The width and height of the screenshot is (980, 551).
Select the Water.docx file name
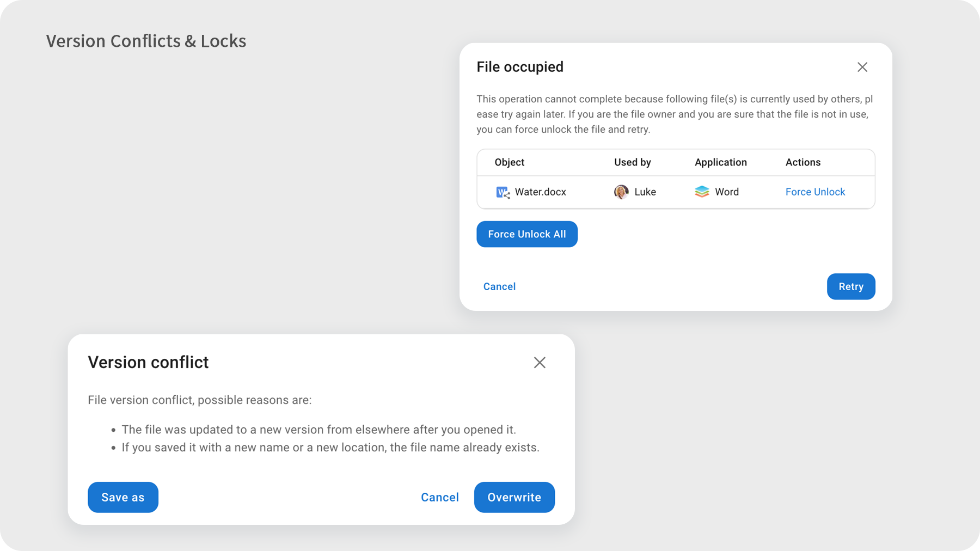click(541, 192)
